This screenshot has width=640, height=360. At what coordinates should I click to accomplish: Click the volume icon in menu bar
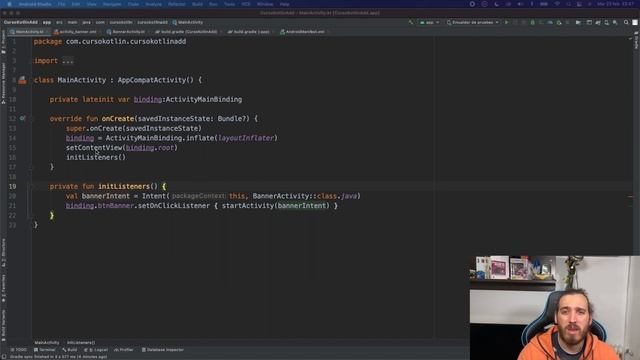520,4
